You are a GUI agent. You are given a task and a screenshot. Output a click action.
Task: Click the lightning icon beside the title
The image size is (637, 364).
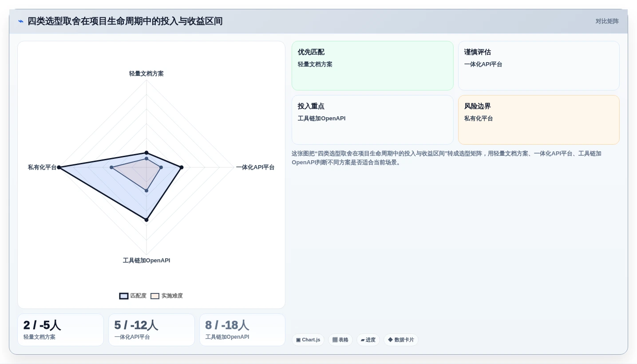(x=21, y=21)
